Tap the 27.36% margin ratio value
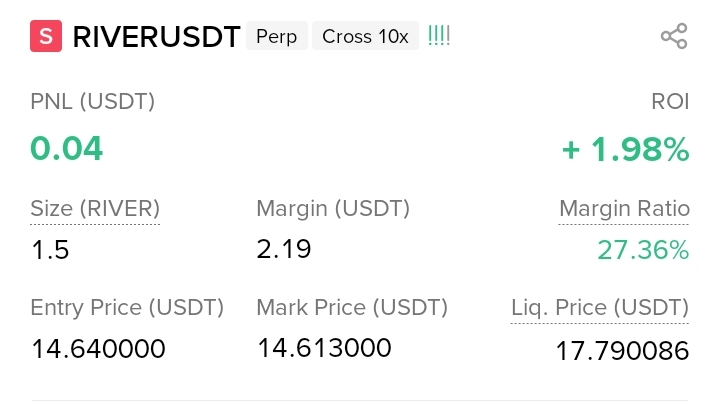Screen dimensions: 720x404 (643, 250)
